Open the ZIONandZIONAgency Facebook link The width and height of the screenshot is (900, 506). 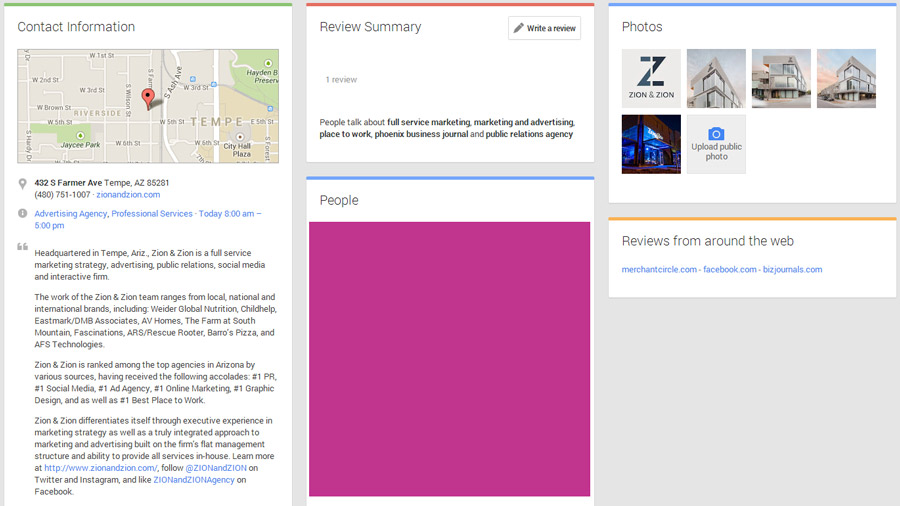(x=194, y=480)
